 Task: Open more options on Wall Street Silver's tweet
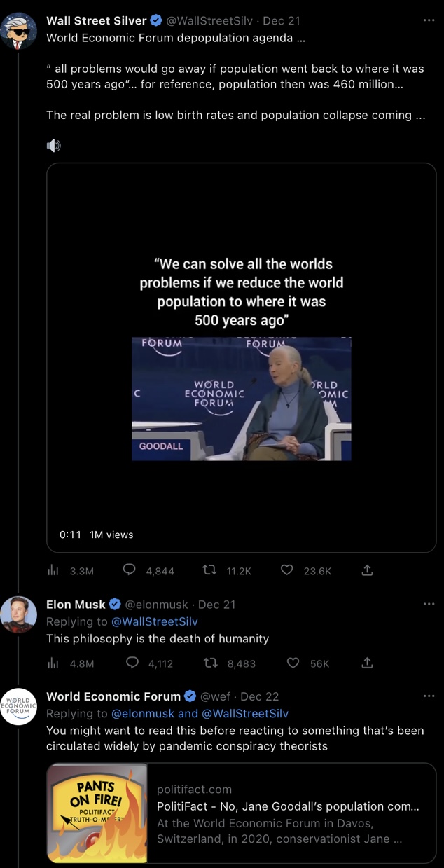429,20
